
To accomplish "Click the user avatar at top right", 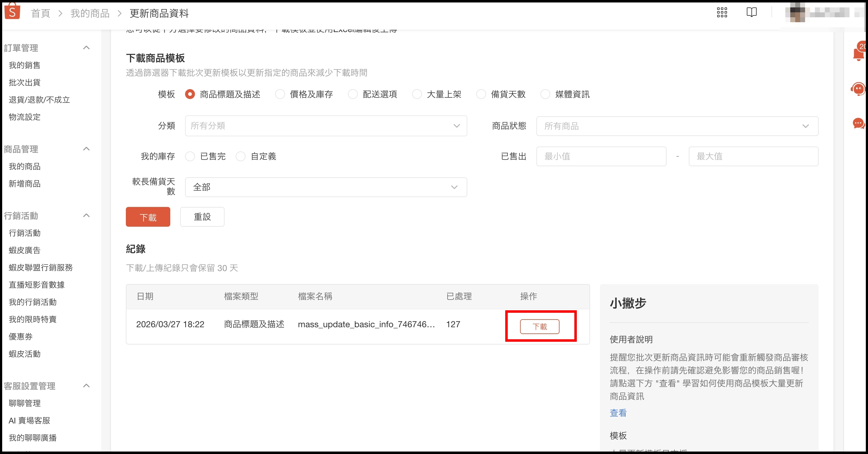I will (797, 13).
